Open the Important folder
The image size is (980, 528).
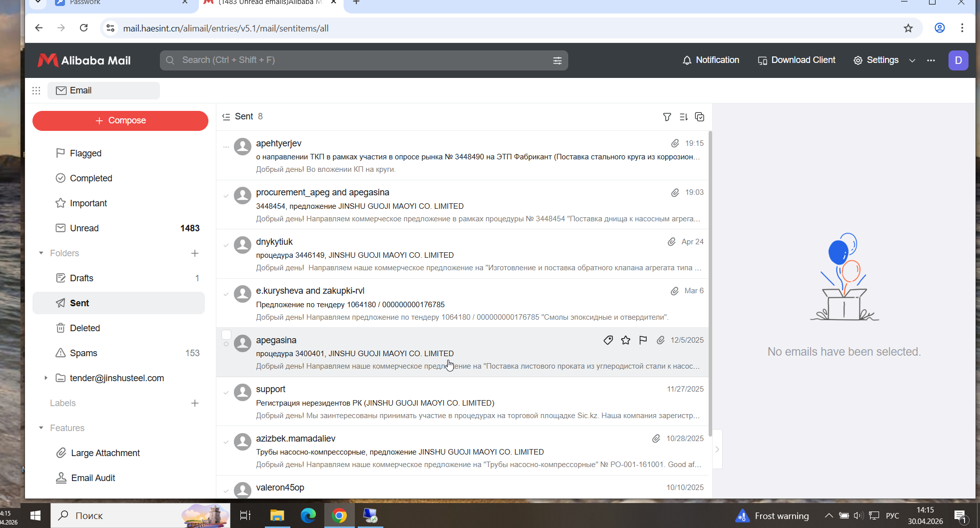(119, 203)
